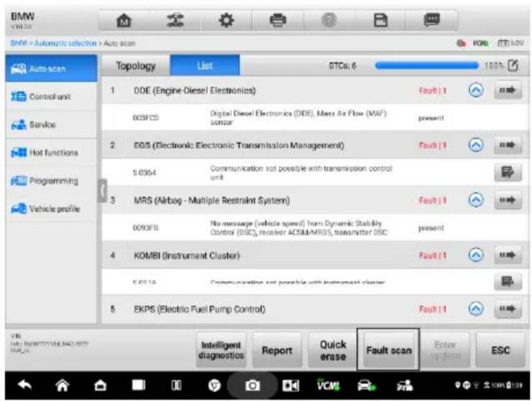Open the message log icon in the toolbar

432,20
